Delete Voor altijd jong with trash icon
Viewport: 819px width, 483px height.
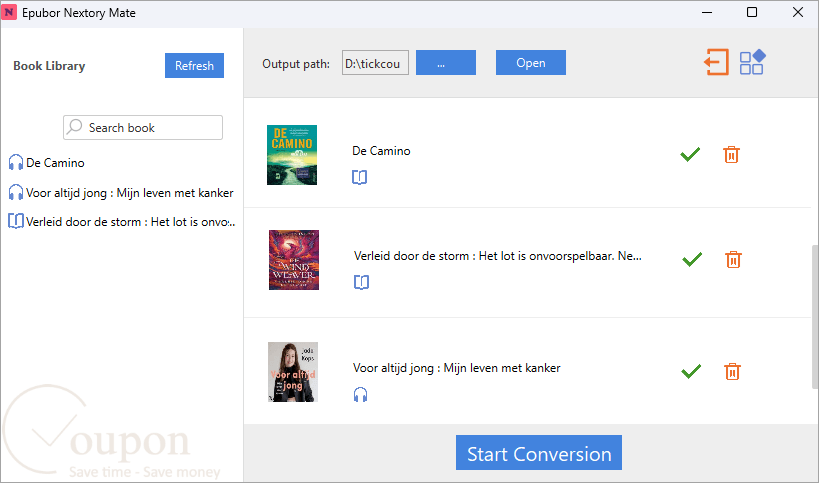point(732,372)
